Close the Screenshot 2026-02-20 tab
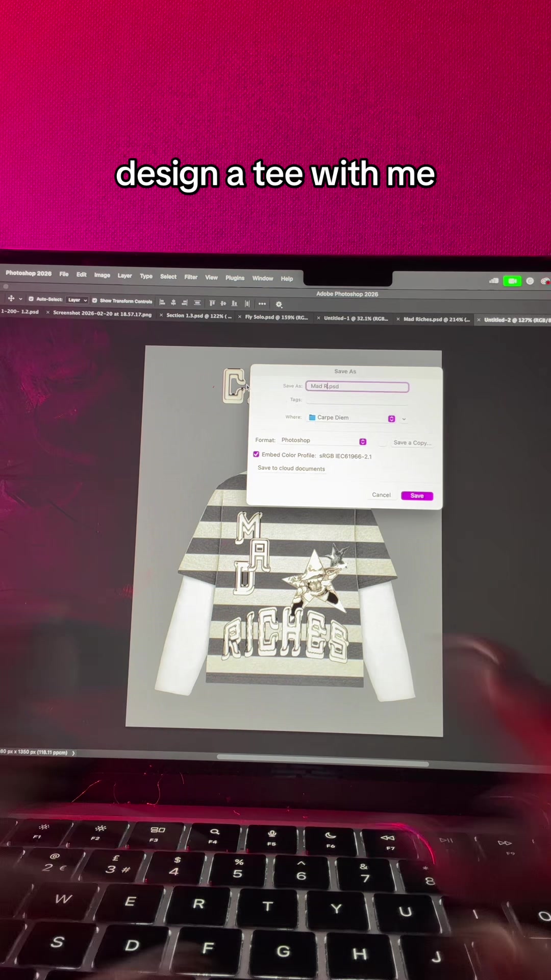The width and height of the screenshot is (551, 980). [48, 313]
